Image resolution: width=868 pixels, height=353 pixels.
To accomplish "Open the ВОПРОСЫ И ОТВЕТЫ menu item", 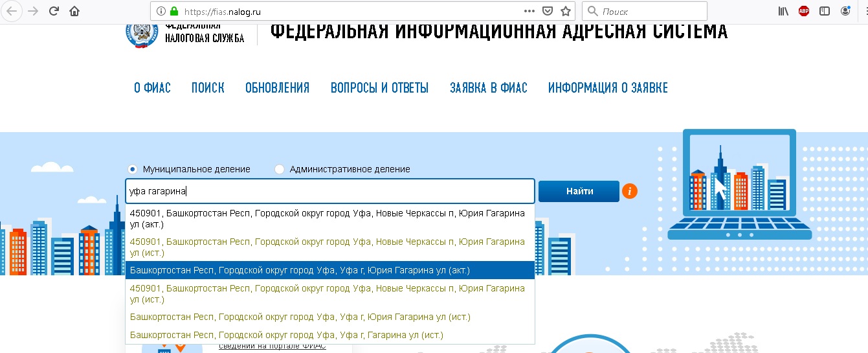I will (379, 88).
